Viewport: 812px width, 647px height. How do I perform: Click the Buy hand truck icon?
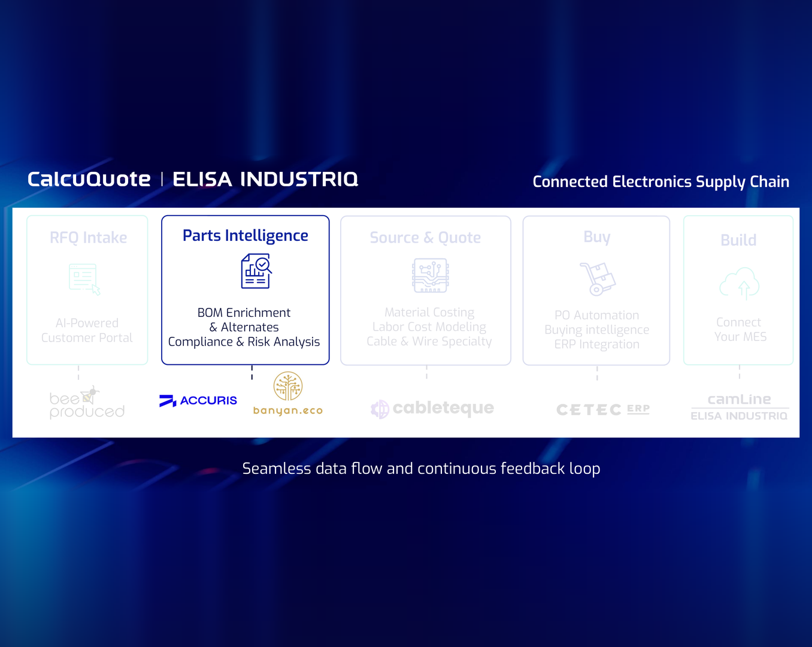[x=598, y=279]
